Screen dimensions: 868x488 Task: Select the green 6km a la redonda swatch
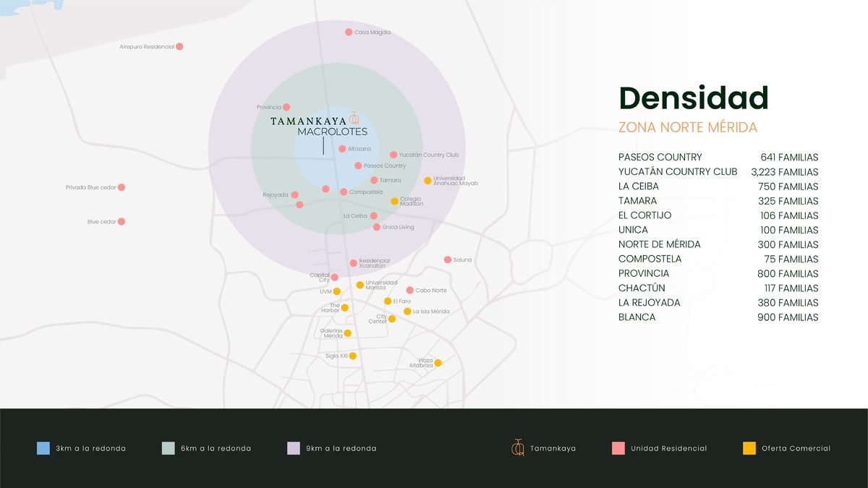[169, 448]
